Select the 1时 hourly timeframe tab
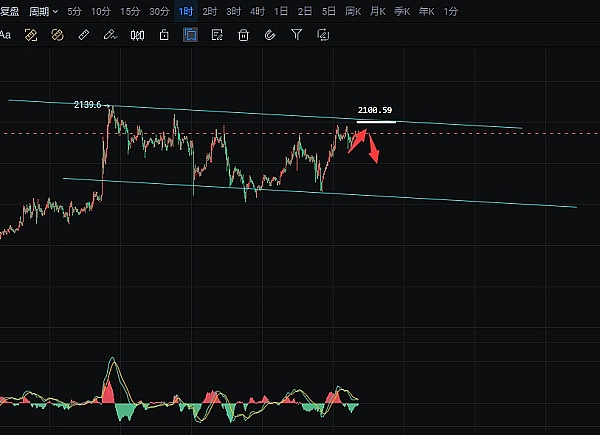 click(185, 12)
